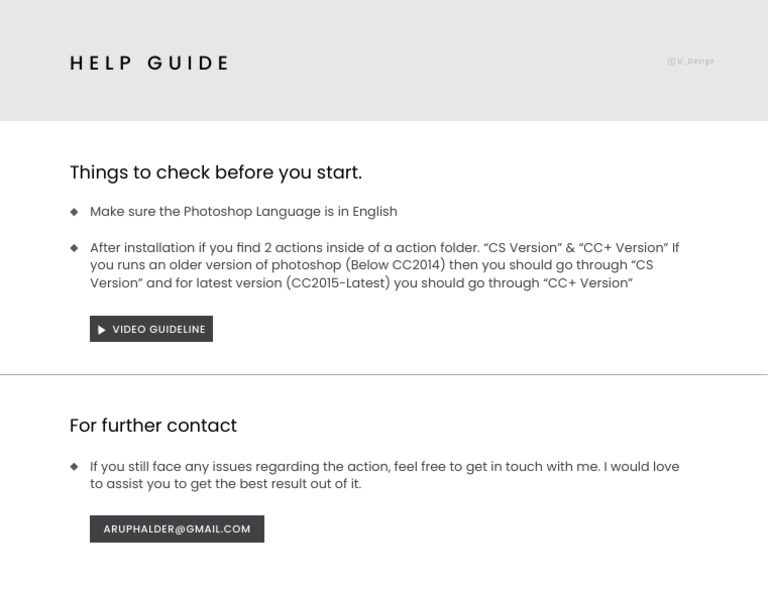Click the HELP GUIDE title
This screenshot has height=591, width=768.
click(x=149, y=63)
